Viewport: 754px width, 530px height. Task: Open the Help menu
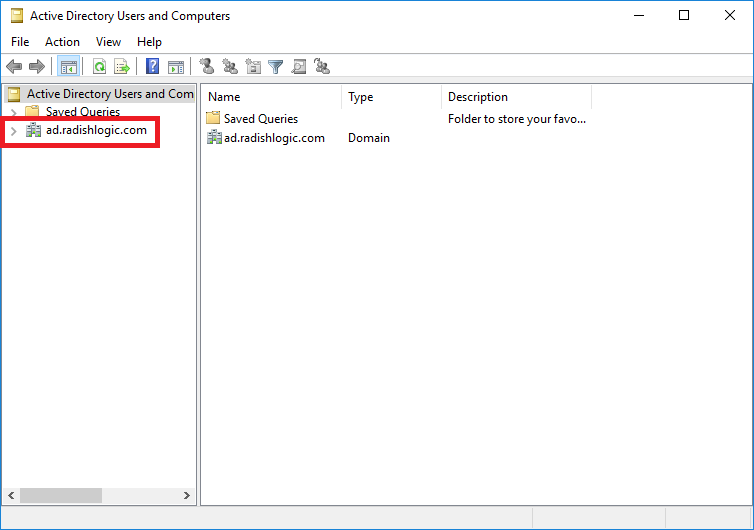tap(149, 42)
